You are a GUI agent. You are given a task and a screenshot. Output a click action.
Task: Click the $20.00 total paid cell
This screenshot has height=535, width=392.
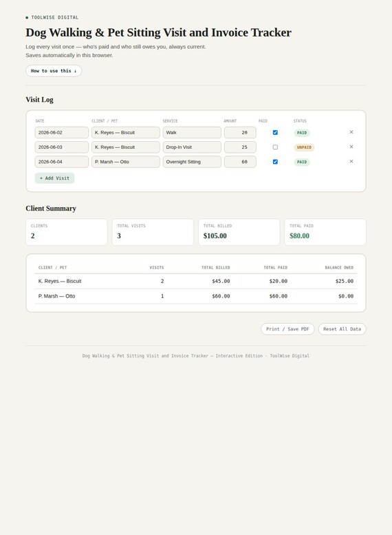(x=278, y=281)
